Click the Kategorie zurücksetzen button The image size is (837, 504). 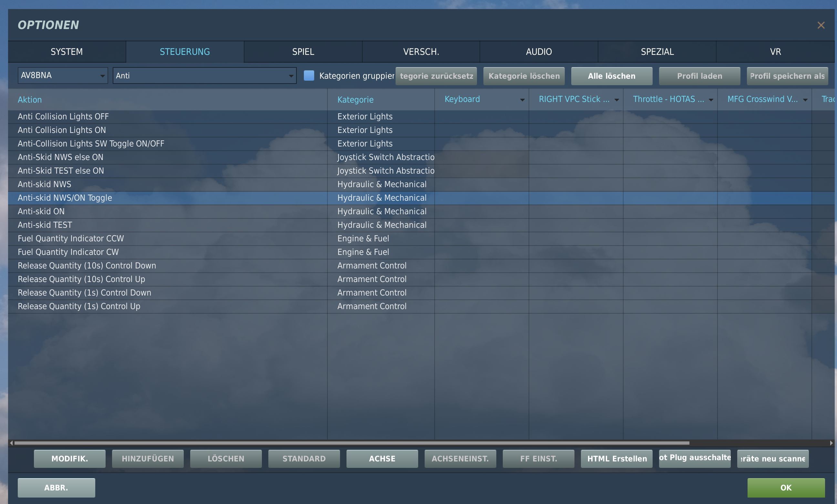436,76
